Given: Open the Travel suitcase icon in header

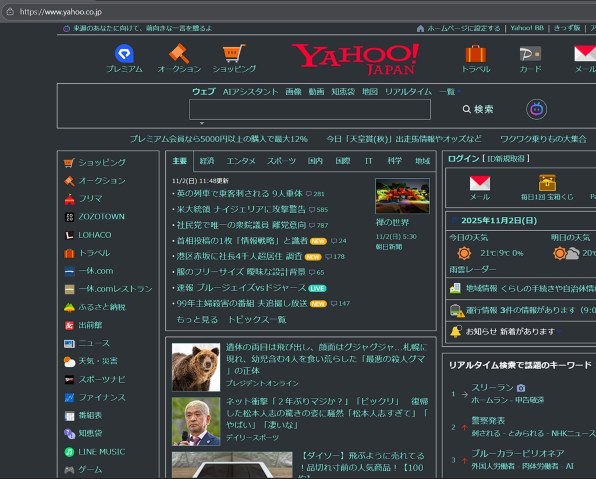Looking at the screenshot, I should point(476,54).
